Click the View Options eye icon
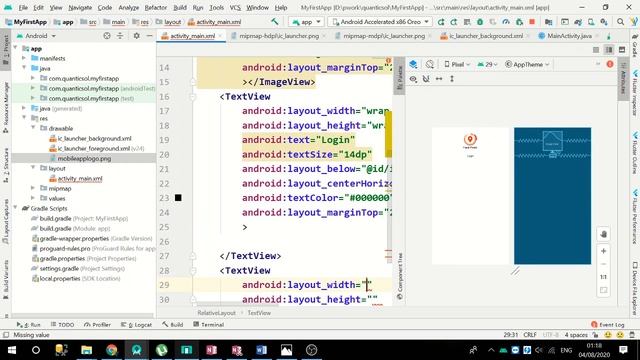Image resolution: width=640 pixels, height=360 pixels. point(413,79)
